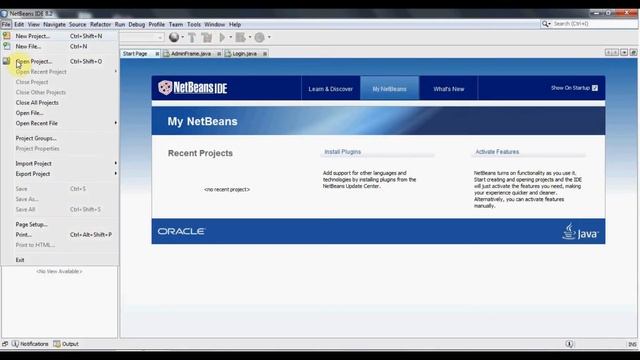Click the Notifications button in status bar
Screen dimensions: 640x360
point(30,344)
